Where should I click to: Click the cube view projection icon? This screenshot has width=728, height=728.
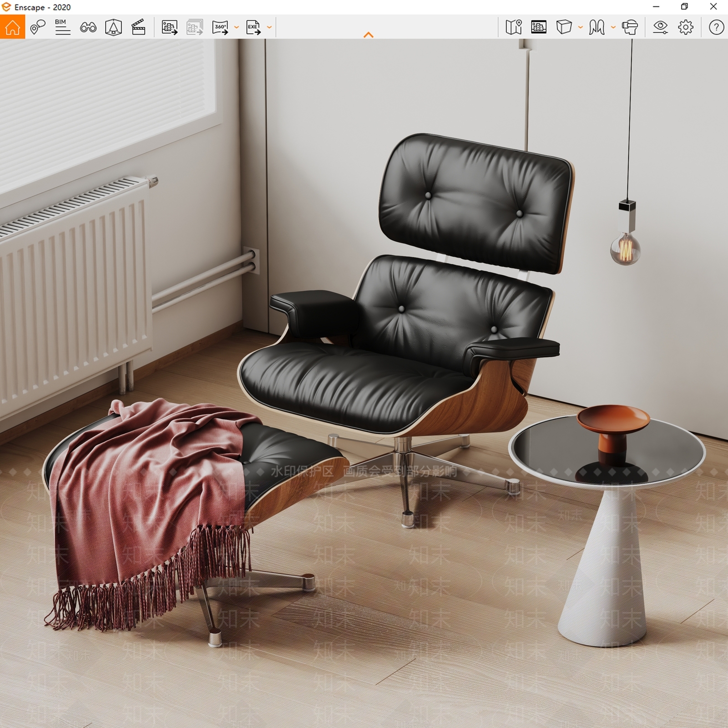564,27
